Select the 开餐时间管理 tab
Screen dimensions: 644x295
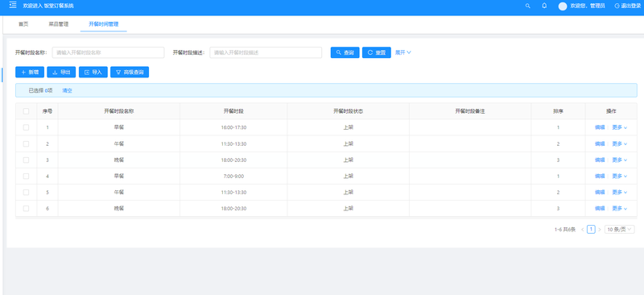[x=104, y=24]
